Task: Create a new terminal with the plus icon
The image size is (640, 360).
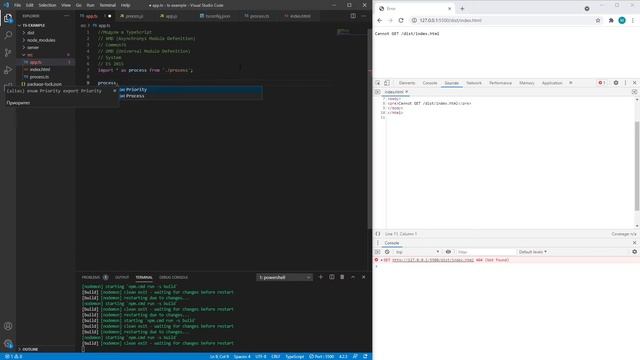Action: click(x=320, y=277)
